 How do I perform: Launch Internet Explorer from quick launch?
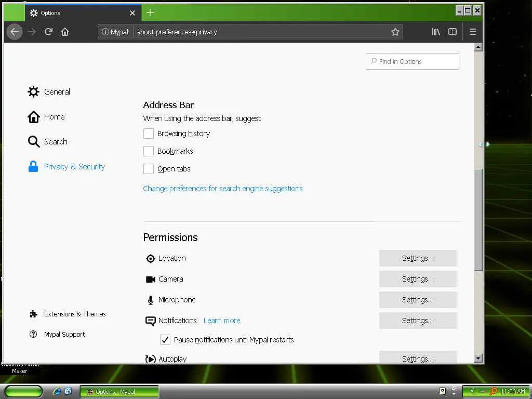coord(57,392)
